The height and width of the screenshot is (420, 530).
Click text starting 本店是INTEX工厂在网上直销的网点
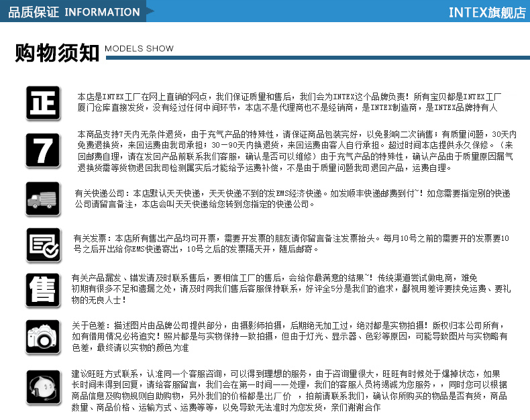click(x=289, y=102)
